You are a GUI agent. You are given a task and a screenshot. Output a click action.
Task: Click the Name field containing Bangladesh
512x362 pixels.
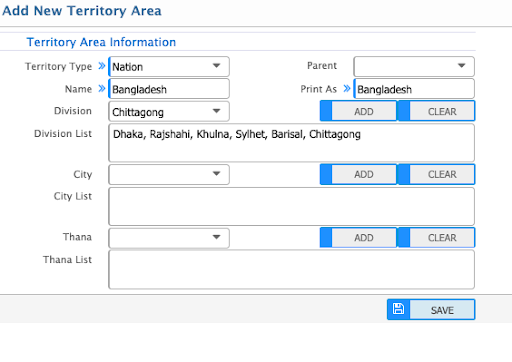[x=169, y=89]
